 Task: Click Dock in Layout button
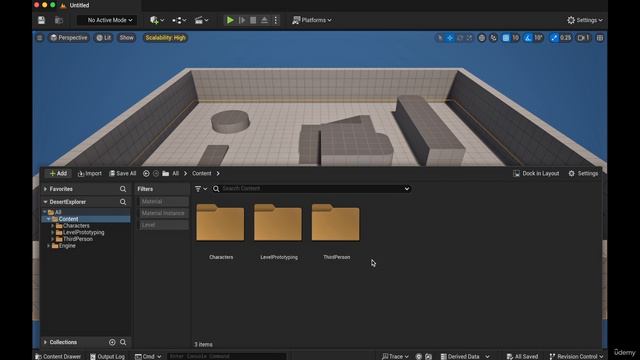[x=536, y=173]
